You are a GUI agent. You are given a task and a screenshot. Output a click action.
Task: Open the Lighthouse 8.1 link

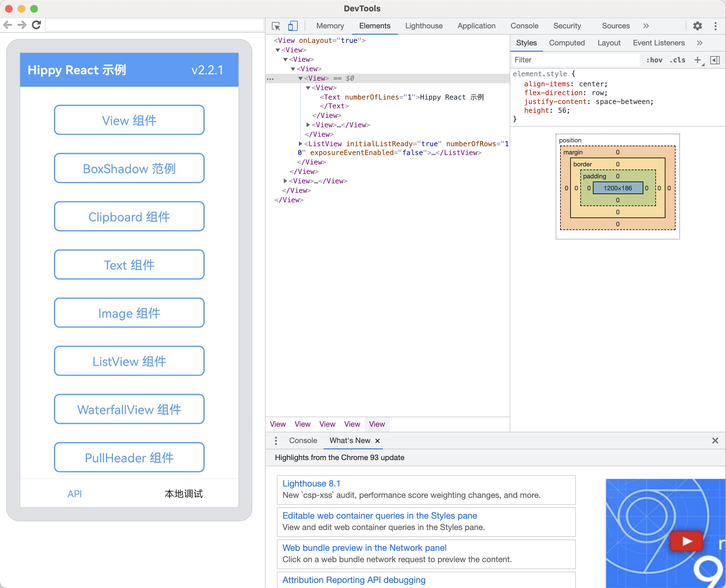point(311,484)
